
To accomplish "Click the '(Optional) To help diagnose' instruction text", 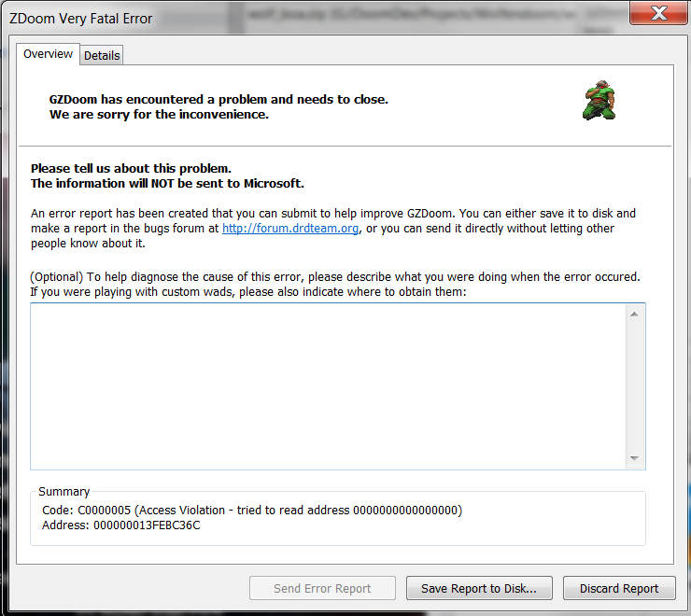I will coord(335,278).
